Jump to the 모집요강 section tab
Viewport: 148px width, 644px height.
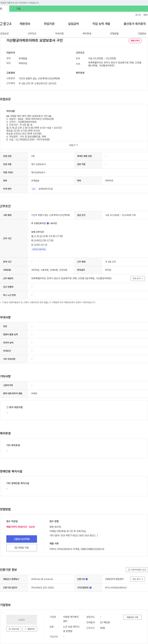pos(4,34)
